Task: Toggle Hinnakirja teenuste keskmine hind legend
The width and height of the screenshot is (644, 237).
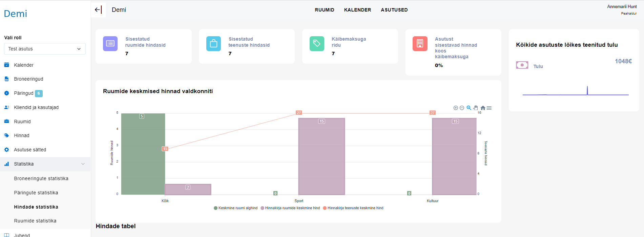Action: (353, 208)
